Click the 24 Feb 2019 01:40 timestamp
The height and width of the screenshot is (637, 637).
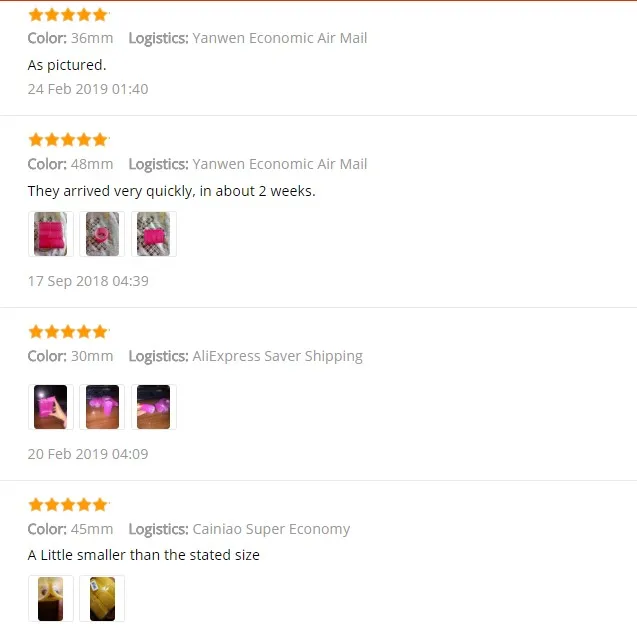coord(88,89)
